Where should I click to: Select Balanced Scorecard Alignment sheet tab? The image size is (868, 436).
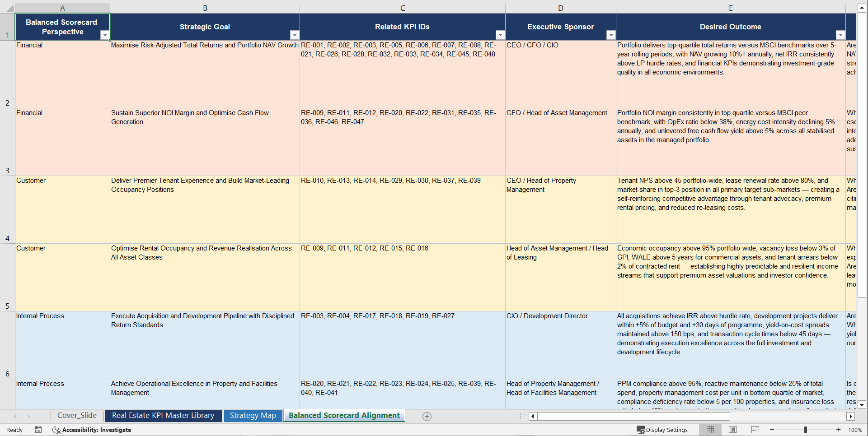coord(344,416)
